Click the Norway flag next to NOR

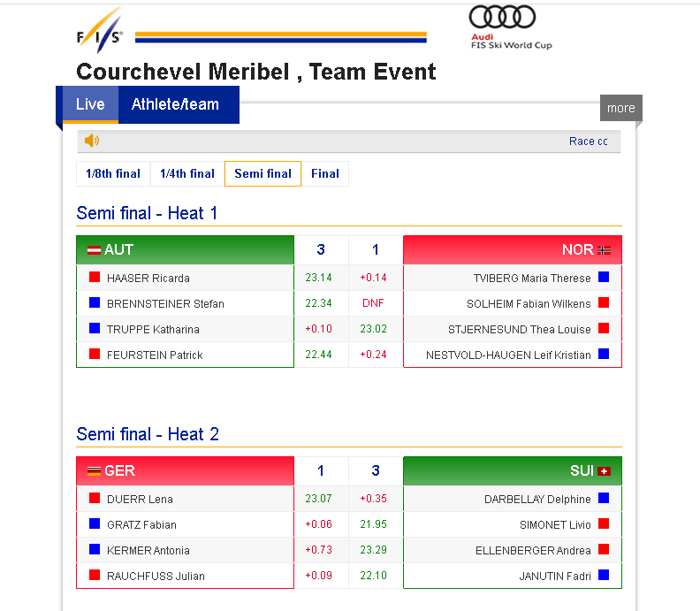[x=604, y=250]
